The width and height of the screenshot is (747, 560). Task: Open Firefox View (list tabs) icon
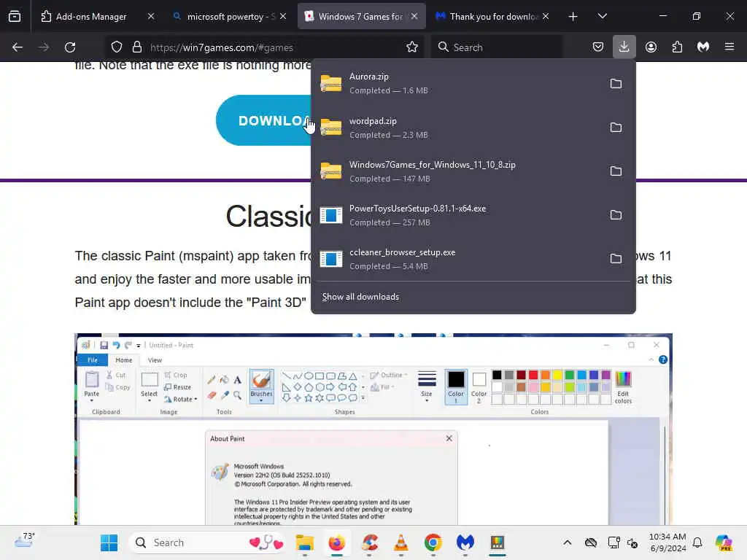(x=15, y=17)
